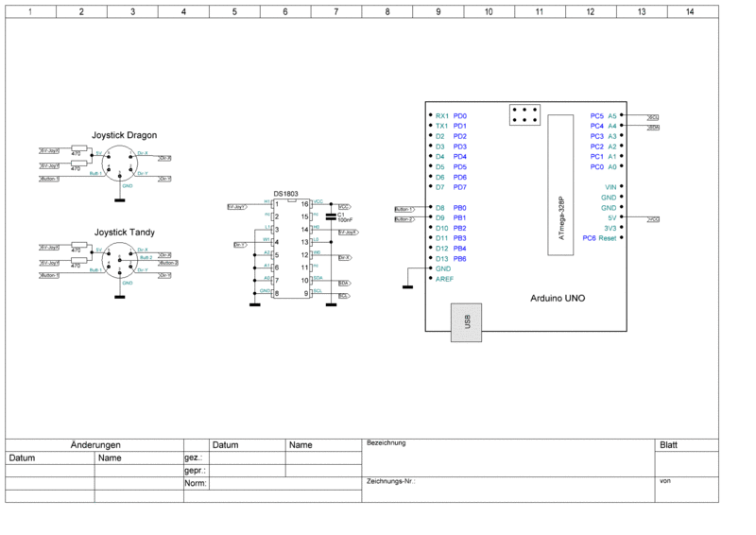Screen dimensions: 756x535
Task: Click the "RX1" pin label
Action: (x=442, y=116)
